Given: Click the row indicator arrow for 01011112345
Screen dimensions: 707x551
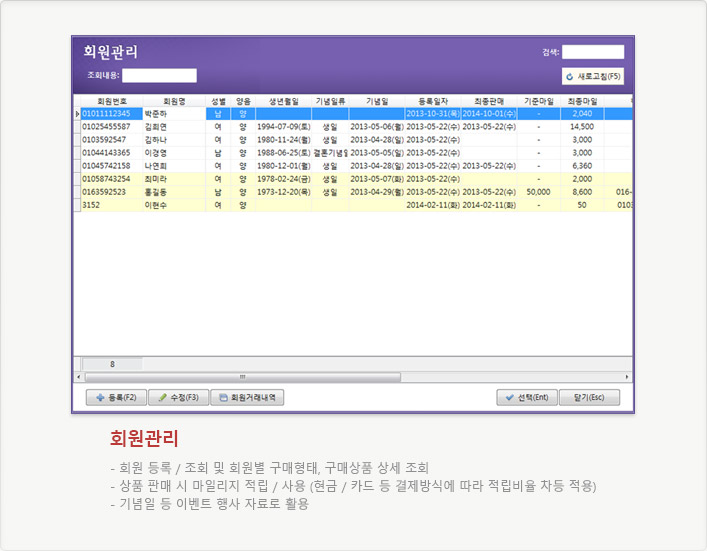Looking at the screenshot, I should click(x=78, y=114).
